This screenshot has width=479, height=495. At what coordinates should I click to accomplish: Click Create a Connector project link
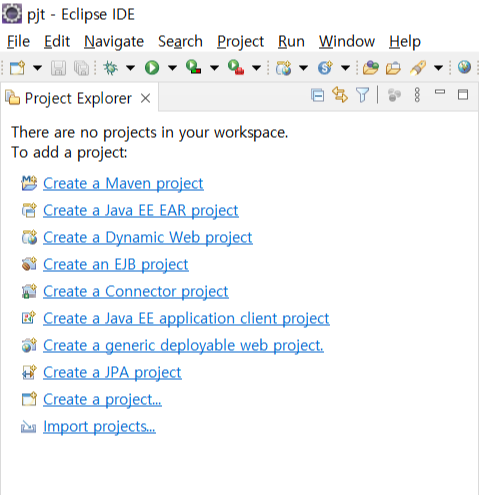pos(136,292)
